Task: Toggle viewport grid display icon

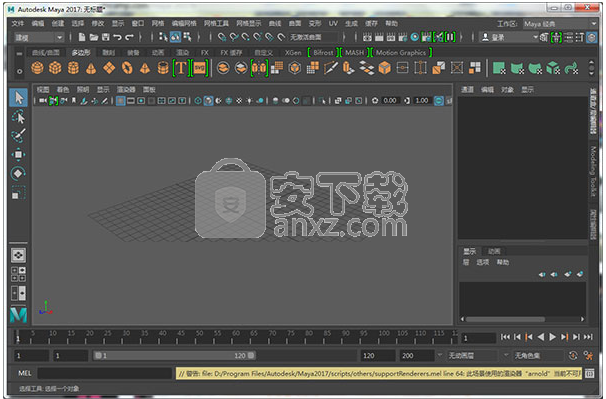Action: [121, 101]
